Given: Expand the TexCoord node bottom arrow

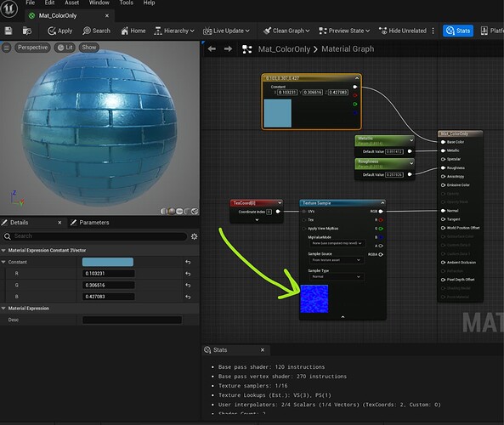Looking at the screenshot, I should (x=257, y=220).
